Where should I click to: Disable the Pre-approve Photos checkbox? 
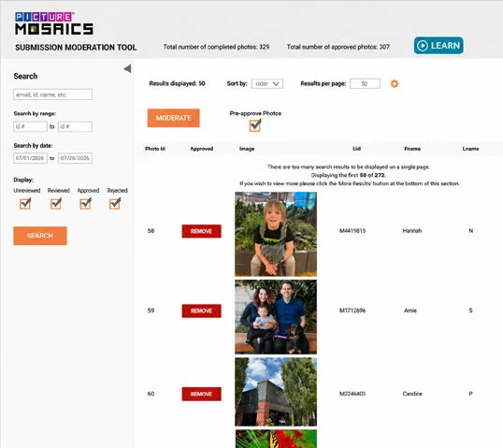(255, 125)
